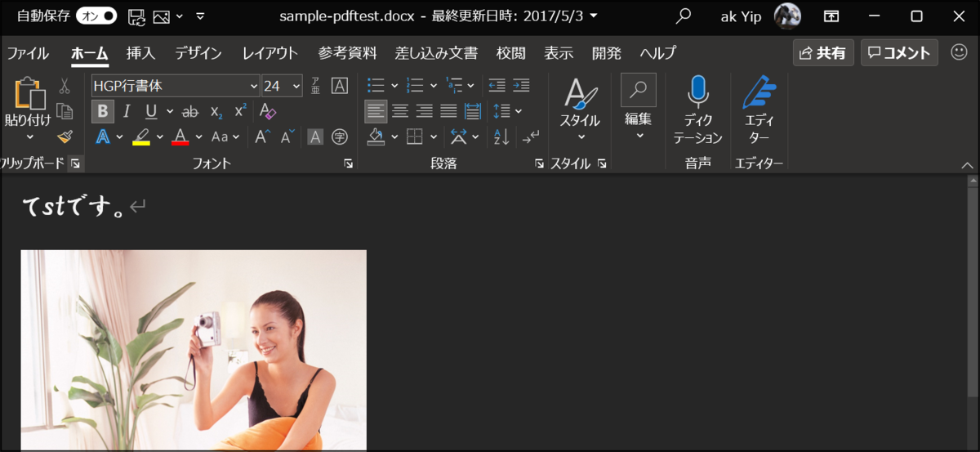Toggle show paragraph marks

click(531, 136)
